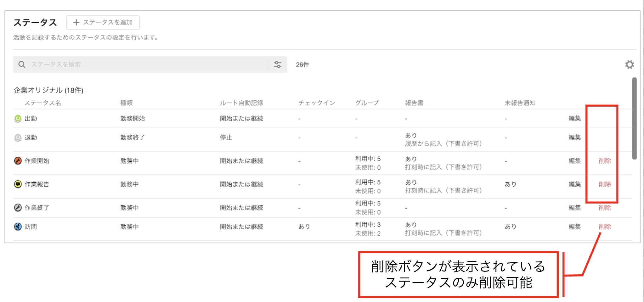This screenshot has height=302, width=644.
Task: Open the filter sliders icon
Action: [277, 64]
